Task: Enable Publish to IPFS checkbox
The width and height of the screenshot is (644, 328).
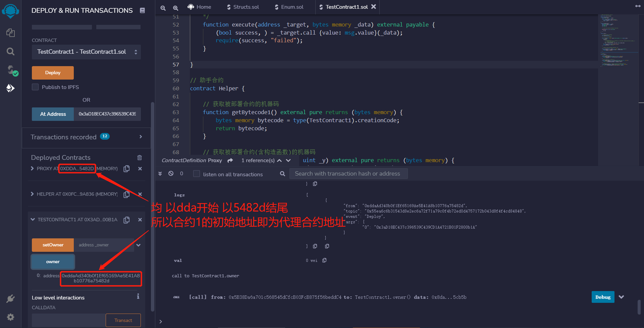Action: [x=35, y=87]
